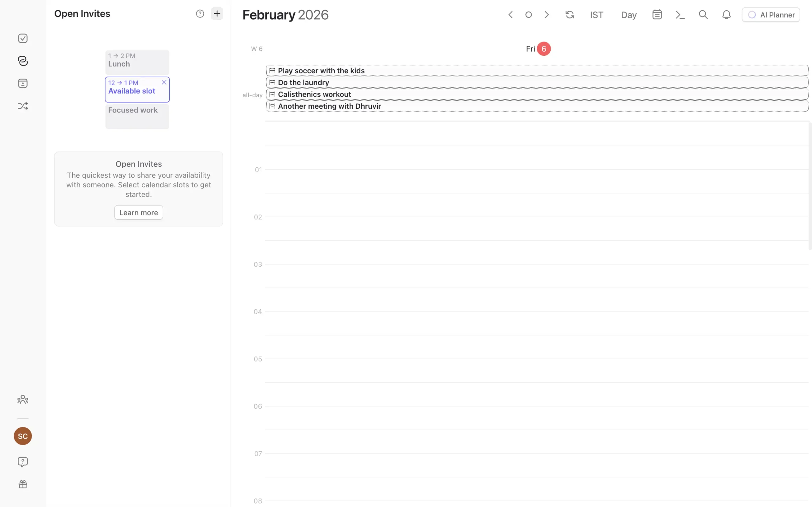Open the people contacts icon
Image resolution: width=812 pixels, height=507 pixels.
[23, 399]
